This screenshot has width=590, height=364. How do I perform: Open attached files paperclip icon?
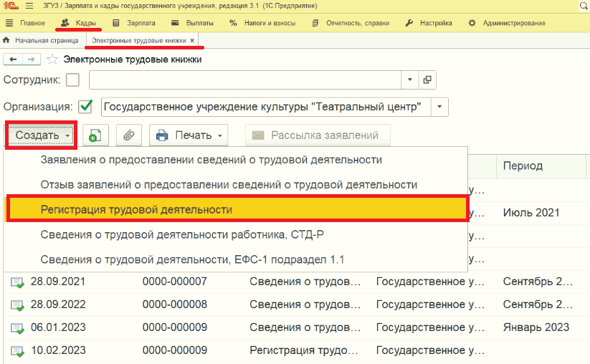click(129, 135)
